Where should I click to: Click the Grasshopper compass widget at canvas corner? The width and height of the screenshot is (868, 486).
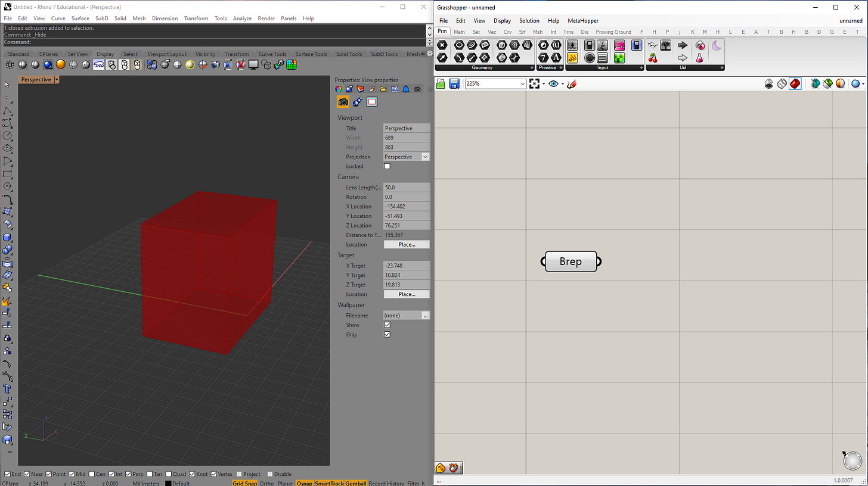pos(852,460)
